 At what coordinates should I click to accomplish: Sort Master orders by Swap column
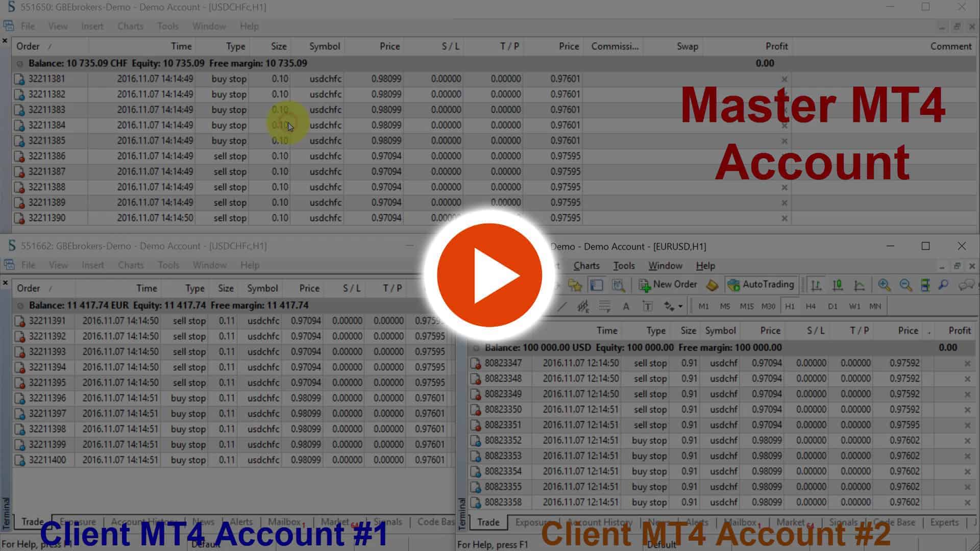tap(687, 46)
